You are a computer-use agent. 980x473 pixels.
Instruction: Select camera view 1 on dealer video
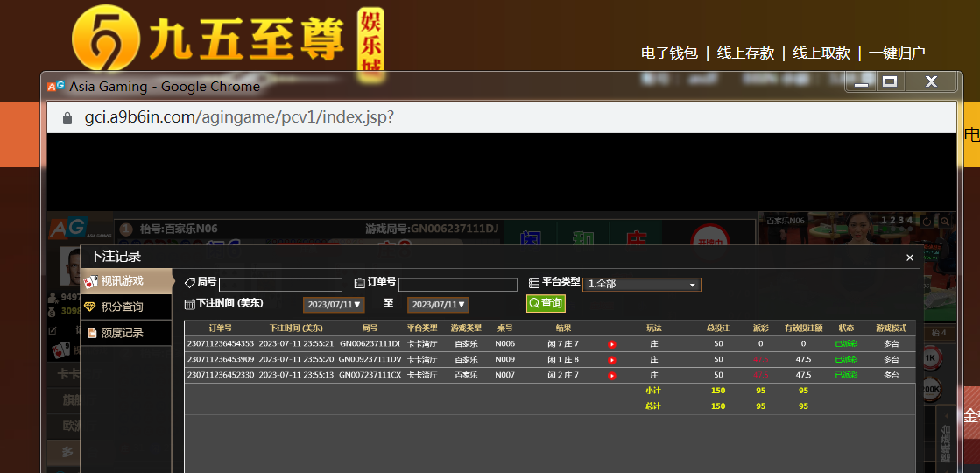(x=885, y=220)
